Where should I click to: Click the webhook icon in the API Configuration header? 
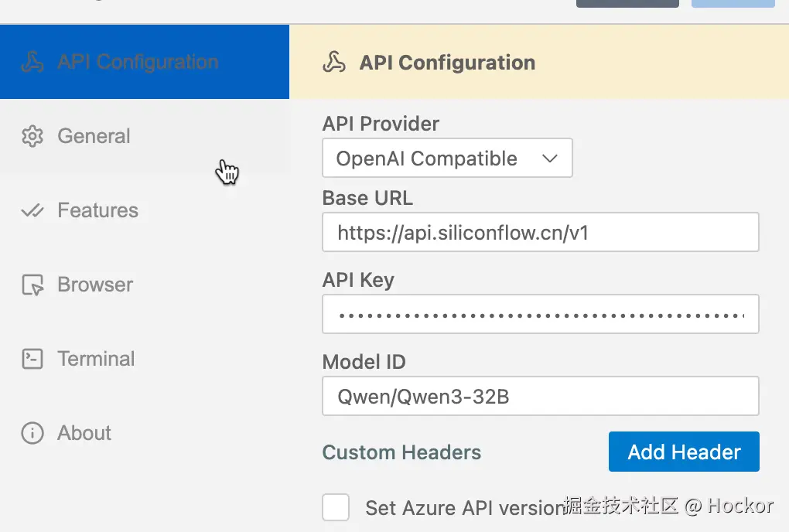(334, 63)
